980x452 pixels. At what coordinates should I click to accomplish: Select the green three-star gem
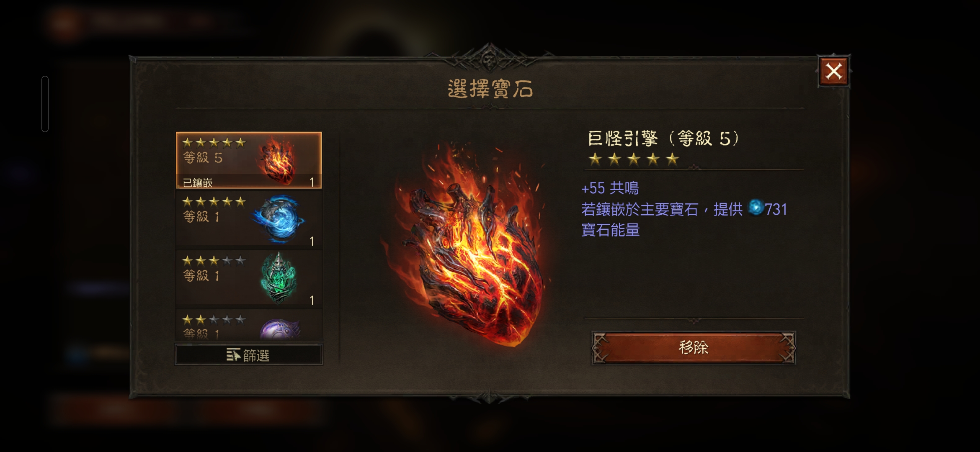coord(248,278)
